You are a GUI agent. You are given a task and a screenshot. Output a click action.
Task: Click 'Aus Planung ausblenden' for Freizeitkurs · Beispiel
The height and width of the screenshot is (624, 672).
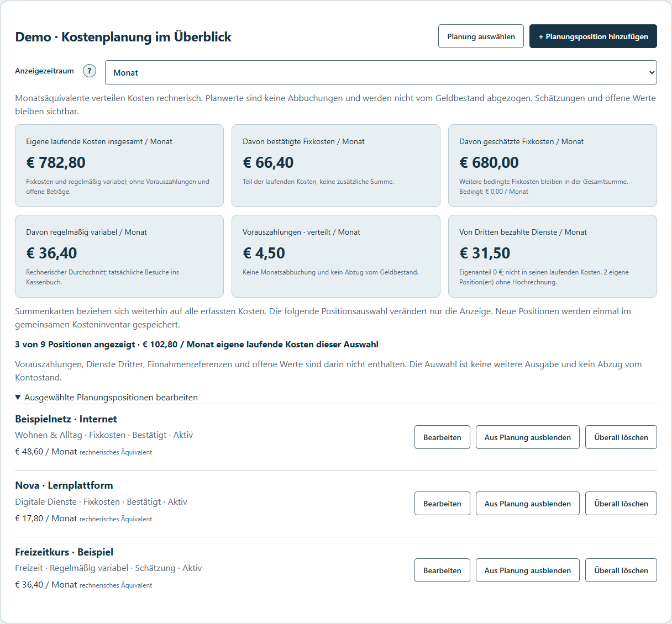pos(528,570)
